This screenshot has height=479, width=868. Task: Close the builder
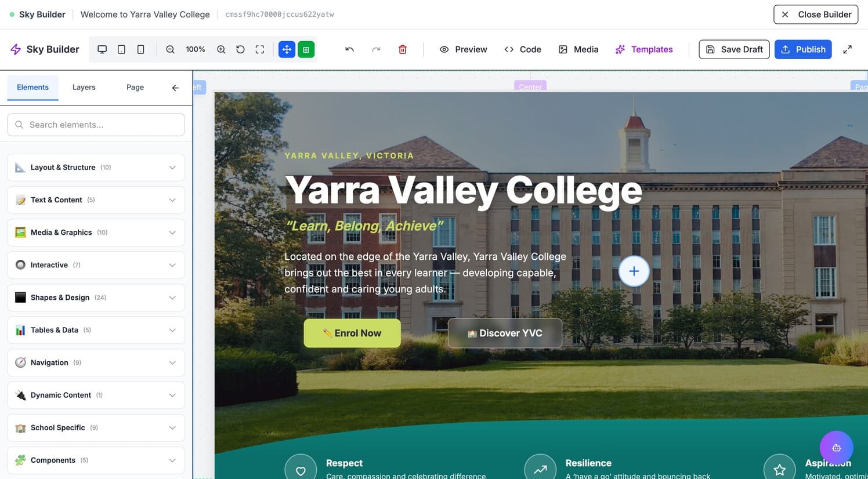(816, 14)
